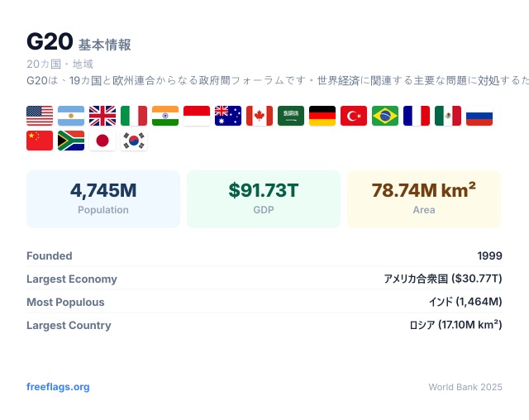
Task: Select the インド (1,464M) value
Action: pos(465,302)
